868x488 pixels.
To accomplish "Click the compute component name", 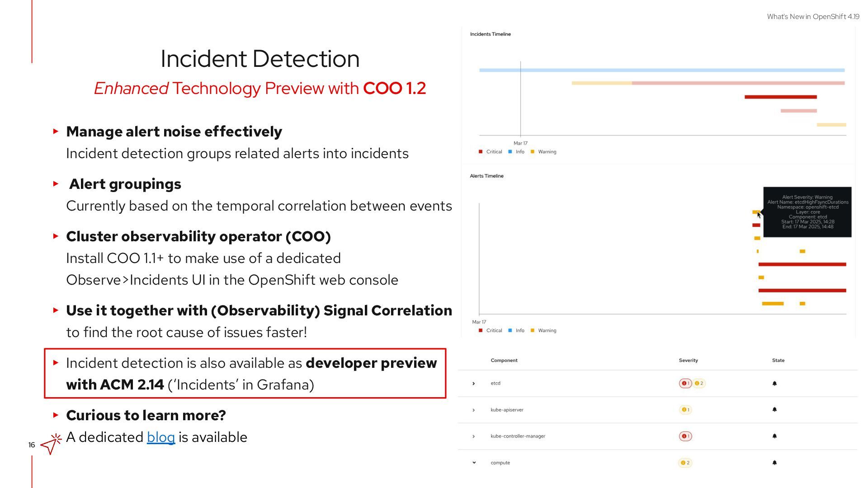I will pos(500,463).
